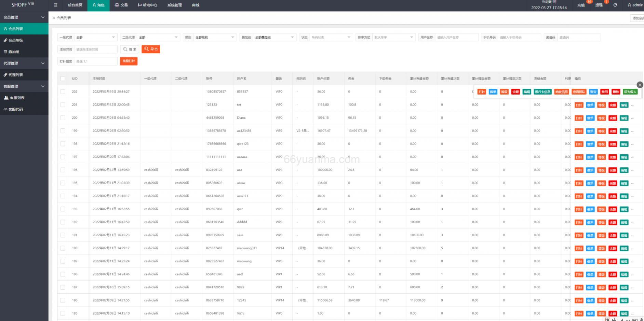Select the checkbox for UID 190 row

(63, 248)
